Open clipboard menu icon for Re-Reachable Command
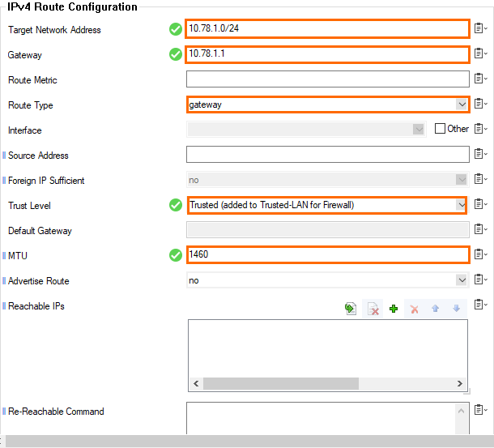The image size is (494, 448). 480,410
